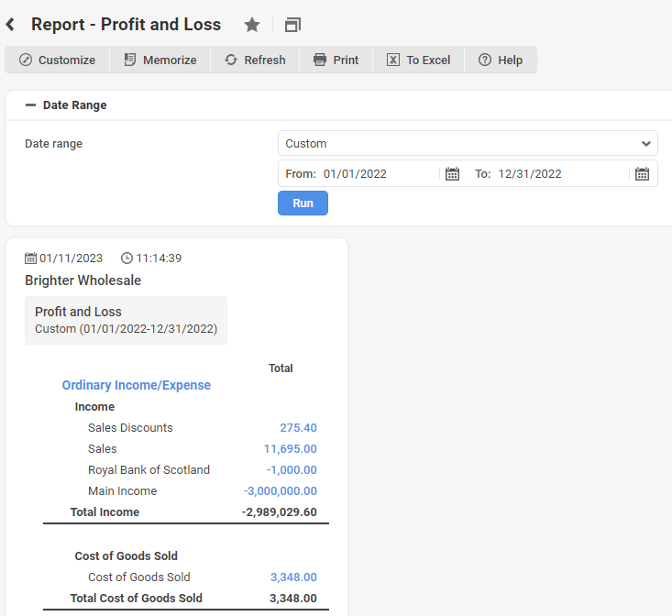Open the From date calendar picker
The width and height of the screenshot is (672, 616).
pos(452,174)
